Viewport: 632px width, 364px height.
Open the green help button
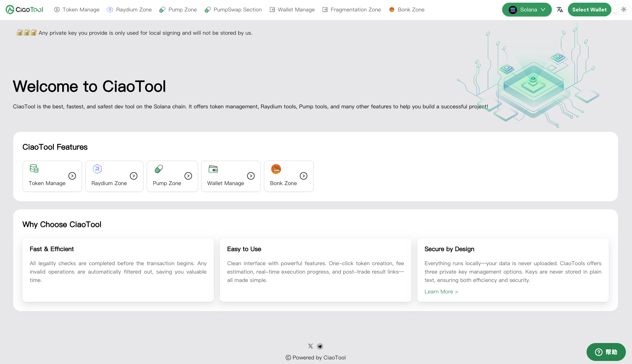coord(606,352)
